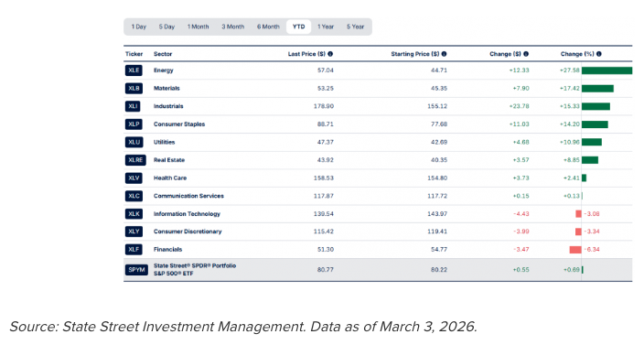Screen dimensions: 644x345
Task: Switch to the 5 Day period tab
Action: coord(166,27)
